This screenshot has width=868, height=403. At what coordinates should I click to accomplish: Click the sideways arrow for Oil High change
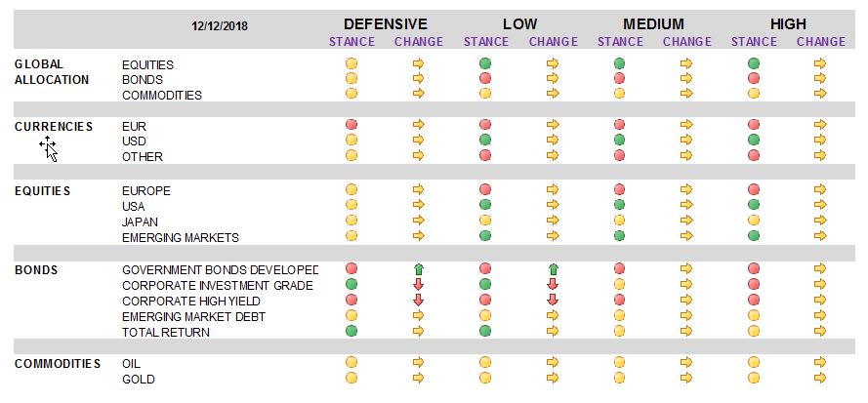click(820, 363)
